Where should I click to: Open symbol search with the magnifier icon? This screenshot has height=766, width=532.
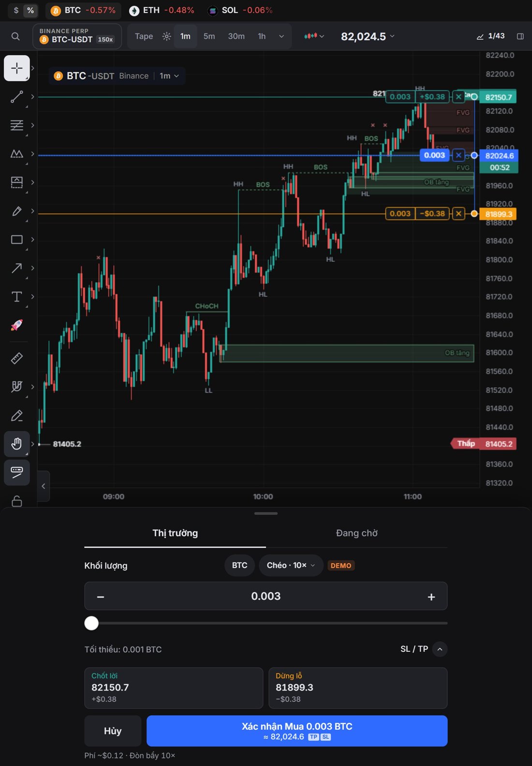(15, 36)
